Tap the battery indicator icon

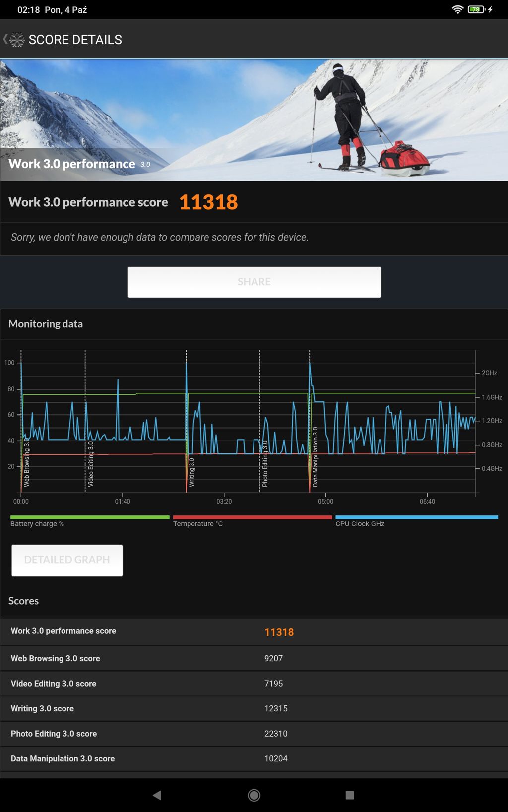(476, 9)
